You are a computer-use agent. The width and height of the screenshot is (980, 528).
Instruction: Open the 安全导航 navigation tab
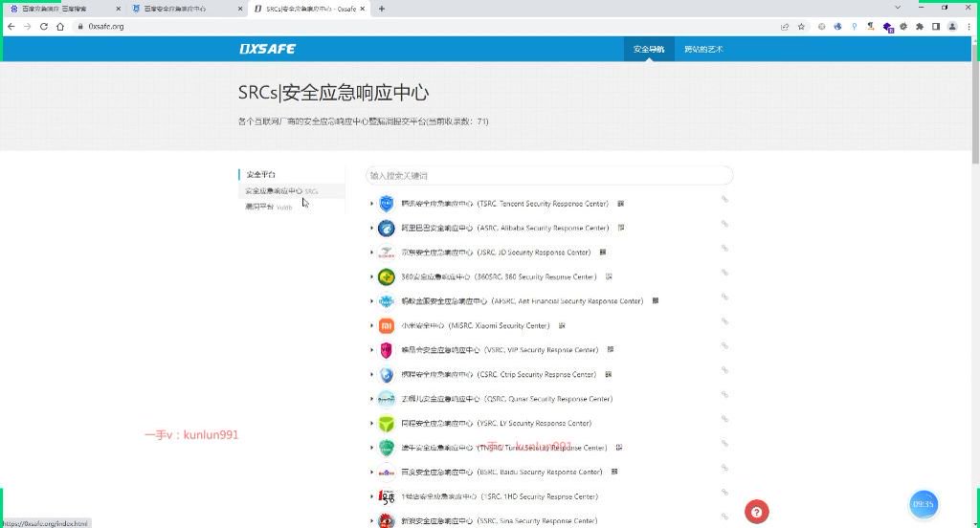[649, 49]
